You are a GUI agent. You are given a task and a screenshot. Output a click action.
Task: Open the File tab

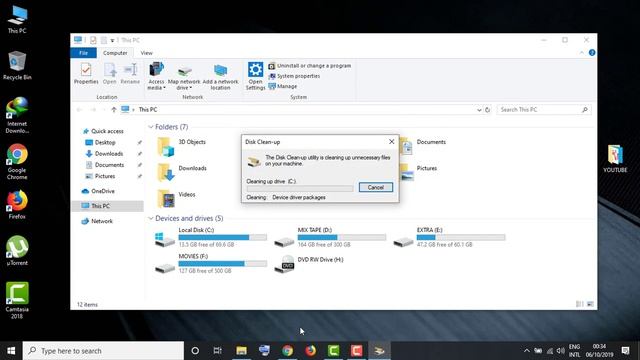click(x=83, y=53)
